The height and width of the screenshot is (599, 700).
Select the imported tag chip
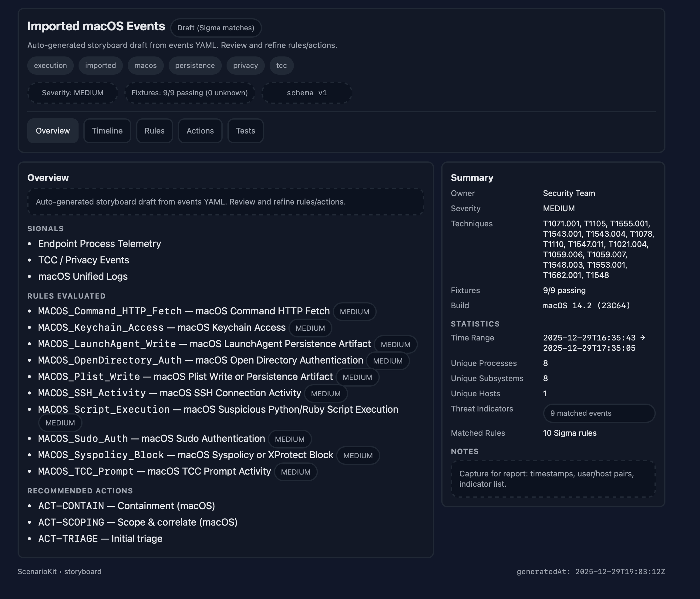coord(100,66)
